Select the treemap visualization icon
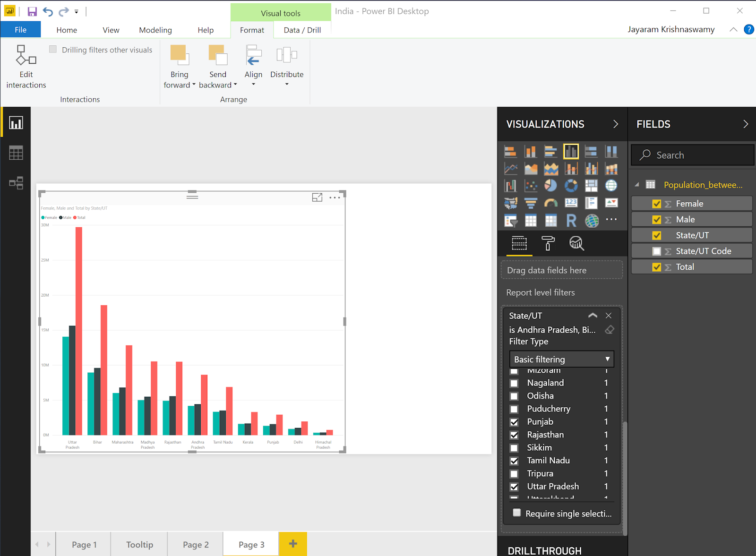756x556 pixels. coord(591,185)
